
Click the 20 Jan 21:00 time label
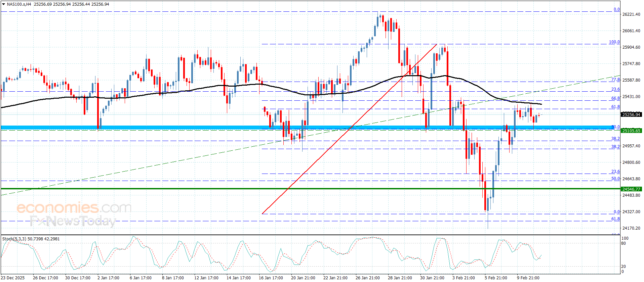(303, 278)
